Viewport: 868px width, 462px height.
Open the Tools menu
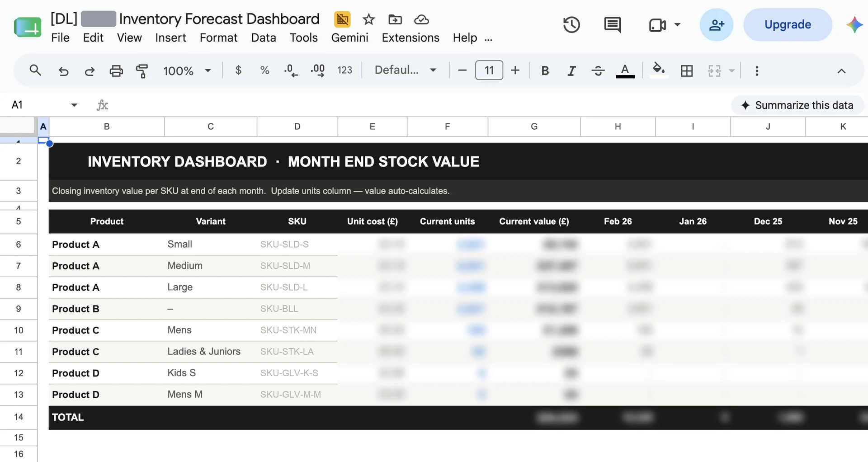(304, 38)
